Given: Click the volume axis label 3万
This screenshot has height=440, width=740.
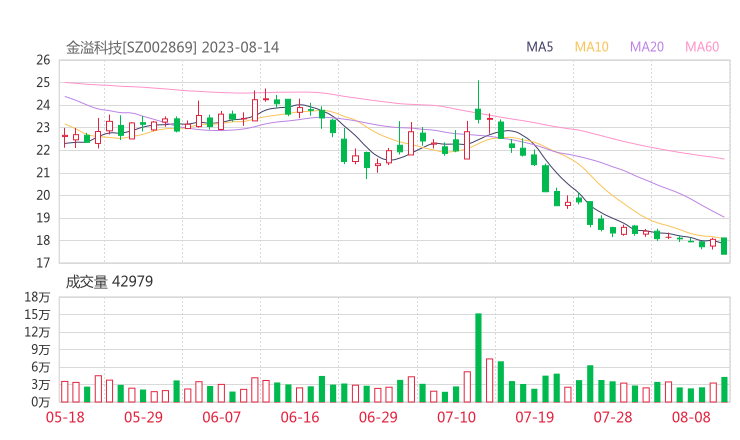Looking at the screenshot, I should pyautogui.click(x=41, y=385).
